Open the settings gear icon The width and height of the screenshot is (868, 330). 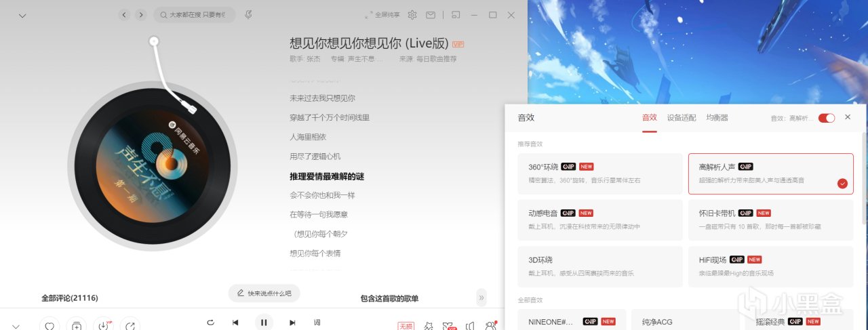412,15
